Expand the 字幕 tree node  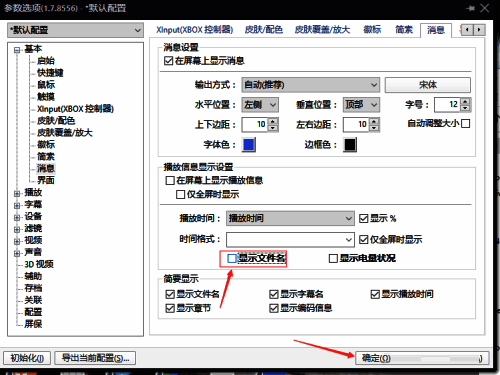(17, 206)
